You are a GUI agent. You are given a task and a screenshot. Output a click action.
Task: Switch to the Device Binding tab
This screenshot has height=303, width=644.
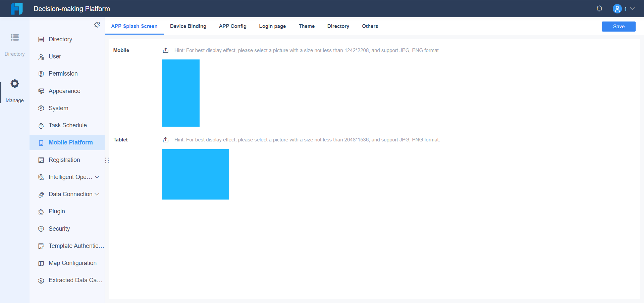pos(188,26)
